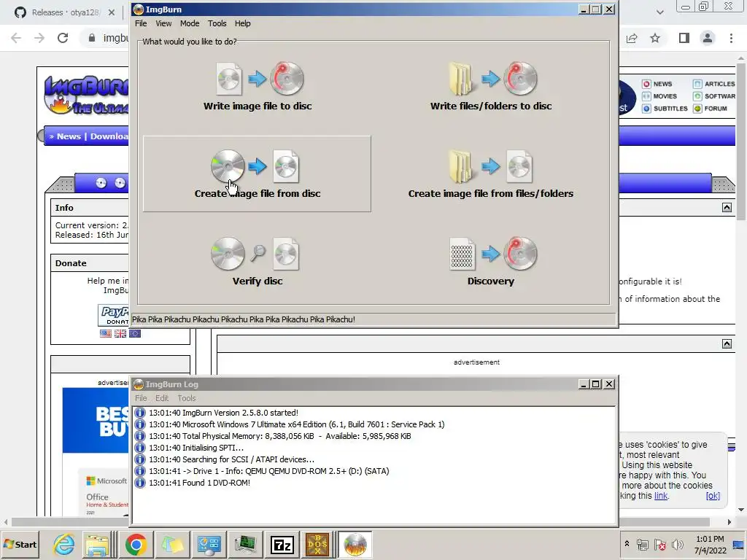Viewport: 747px width, 560px height.
Task: Reload the Chrome page
Action: (63, 38)
